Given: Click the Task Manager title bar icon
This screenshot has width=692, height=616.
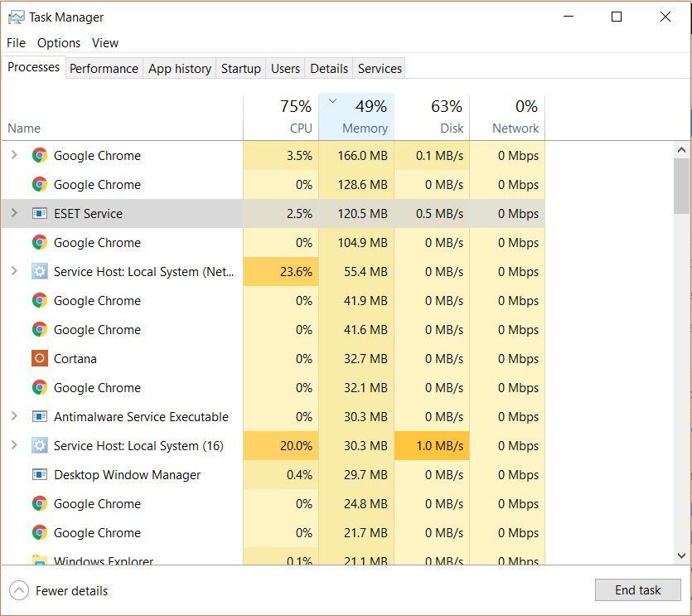Looking at the screenshot, I should [x=16, y=17].
